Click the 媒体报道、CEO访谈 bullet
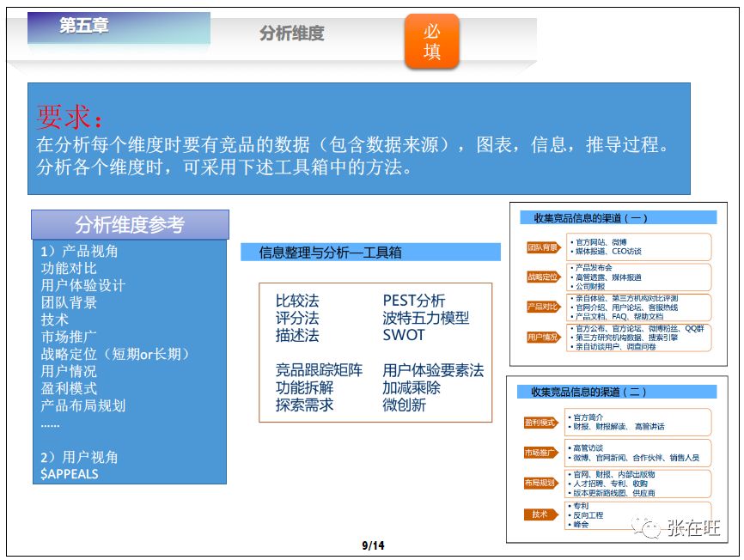The height and width of the screenshot is (560, 744). (x=606, y=252)
